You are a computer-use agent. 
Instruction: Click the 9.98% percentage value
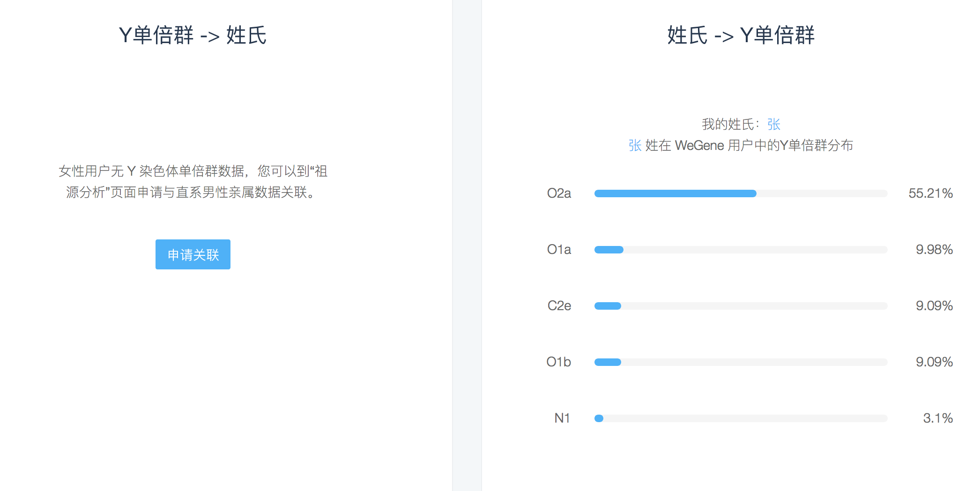click(x=935, y=249)
